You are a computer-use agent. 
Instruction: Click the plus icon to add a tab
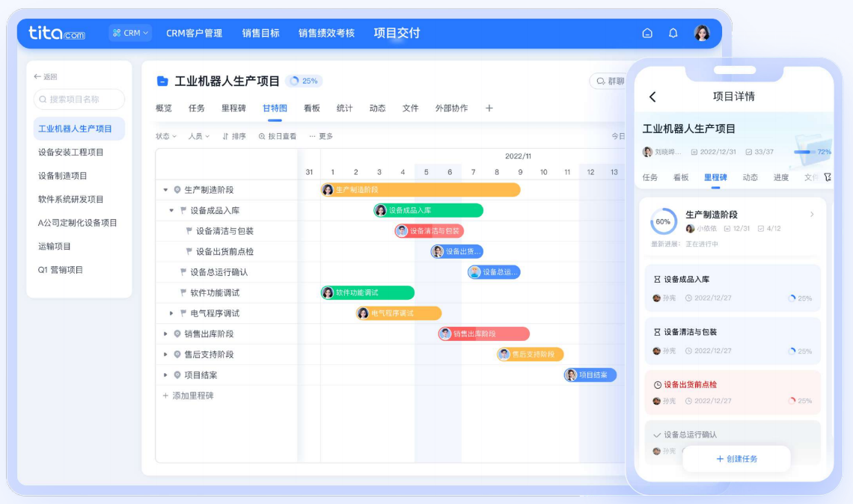(x=489, y=108)
